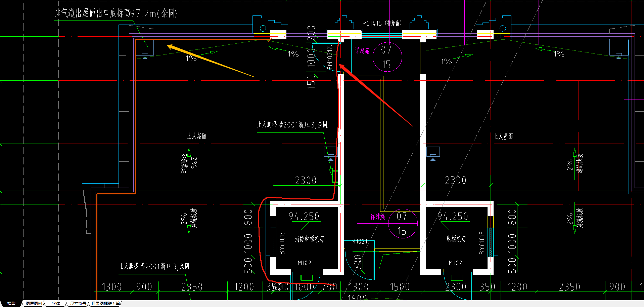
Task: Select the M1021 door label in the corridor
Action: coord(359,241)
